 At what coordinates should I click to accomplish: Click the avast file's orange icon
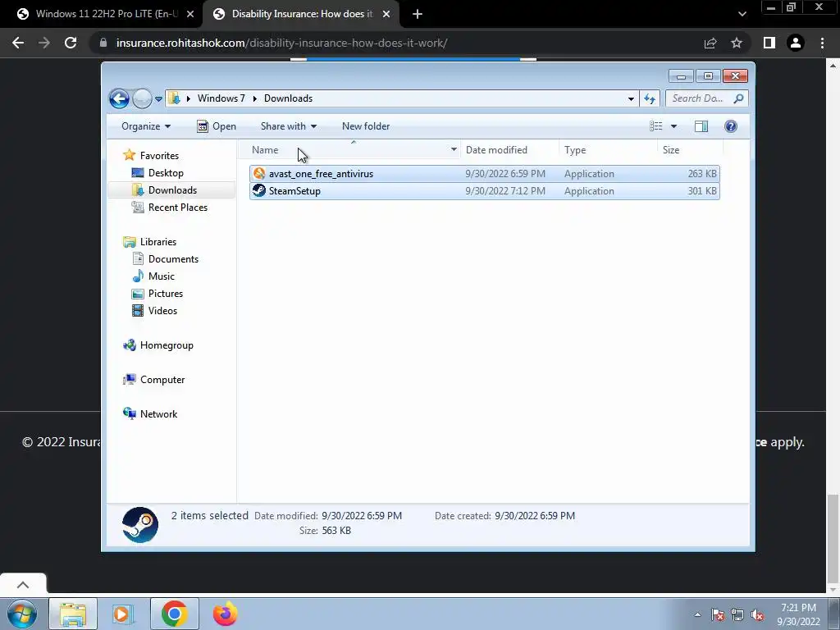click(259, 174)
